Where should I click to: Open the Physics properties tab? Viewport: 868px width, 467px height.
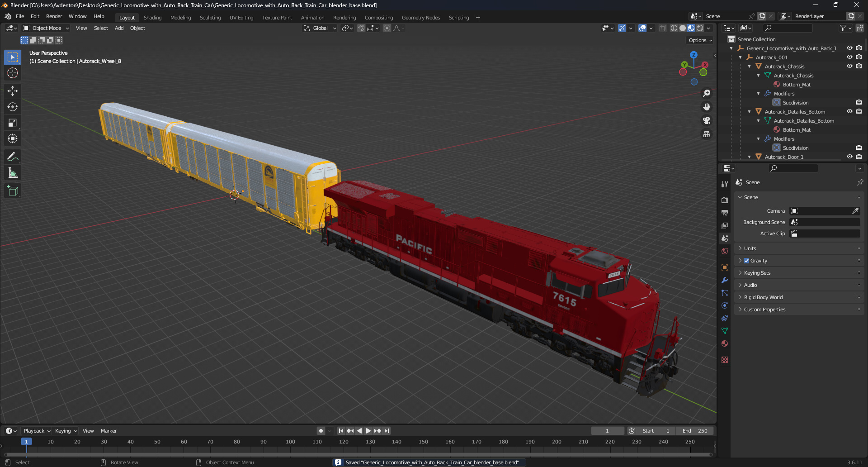725,305
